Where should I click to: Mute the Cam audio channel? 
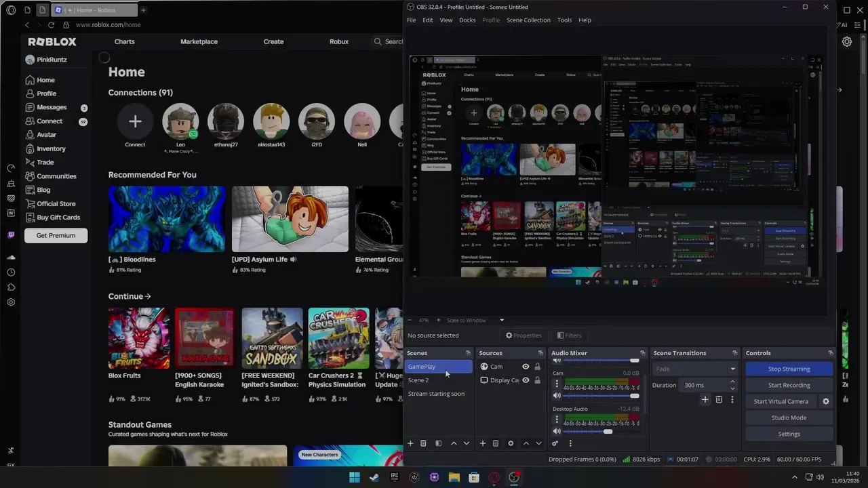point(557,396)
